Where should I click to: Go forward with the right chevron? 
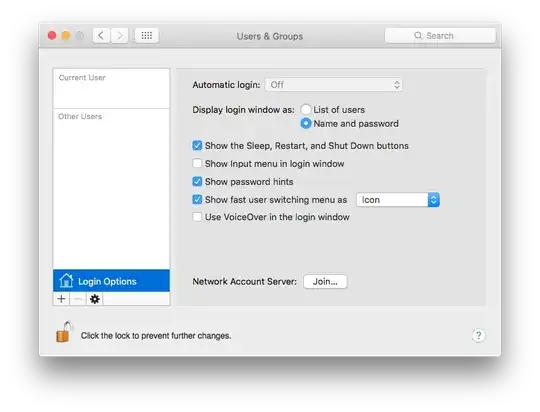tap(120, 35)
